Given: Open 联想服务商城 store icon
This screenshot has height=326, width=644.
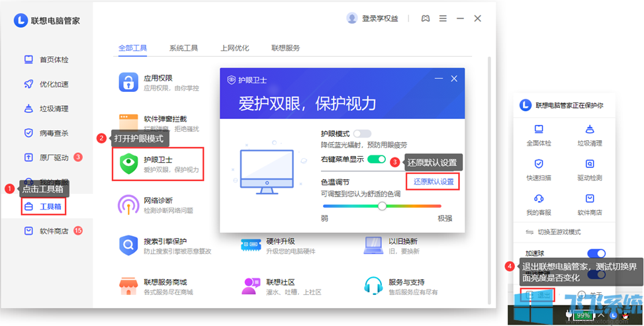Looking at the screenshot, I should pyautogui.click(x=128, y=286).
